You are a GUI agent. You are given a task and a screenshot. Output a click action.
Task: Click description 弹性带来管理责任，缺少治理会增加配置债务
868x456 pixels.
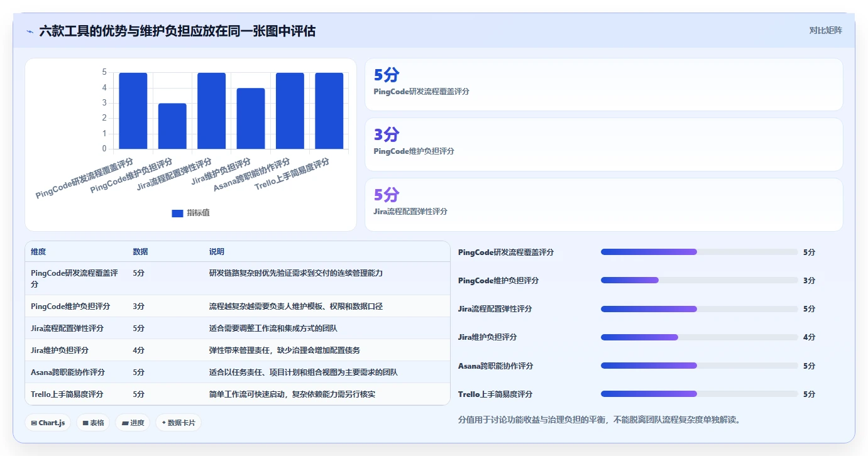coord(285,350)
